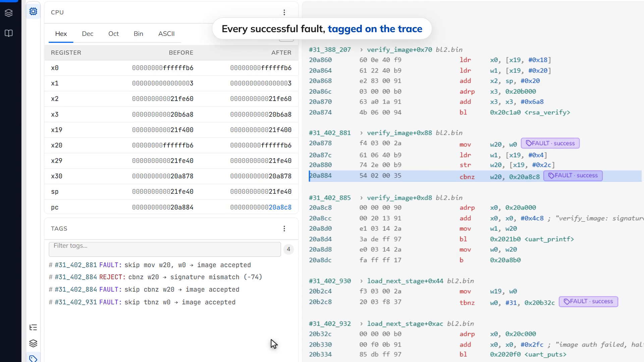This screenshot has height=362, width=644.
Task: Click trace step #31_402_930
Action: 330,281
